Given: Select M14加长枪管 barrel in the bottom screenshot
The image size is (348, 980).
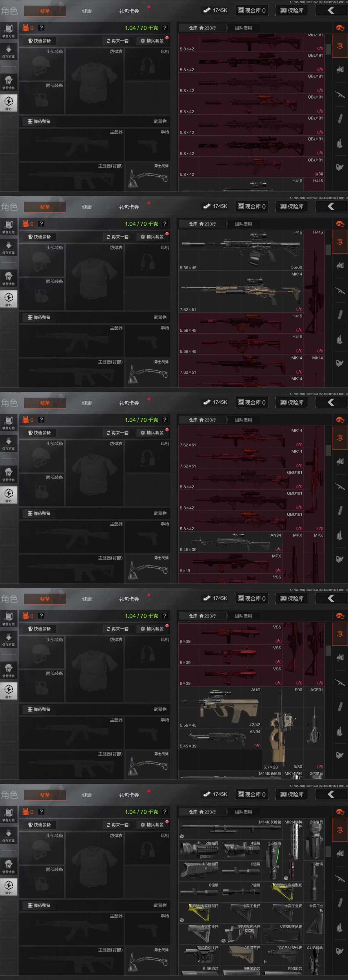Looking at the screenshot, I should (230, 829).
